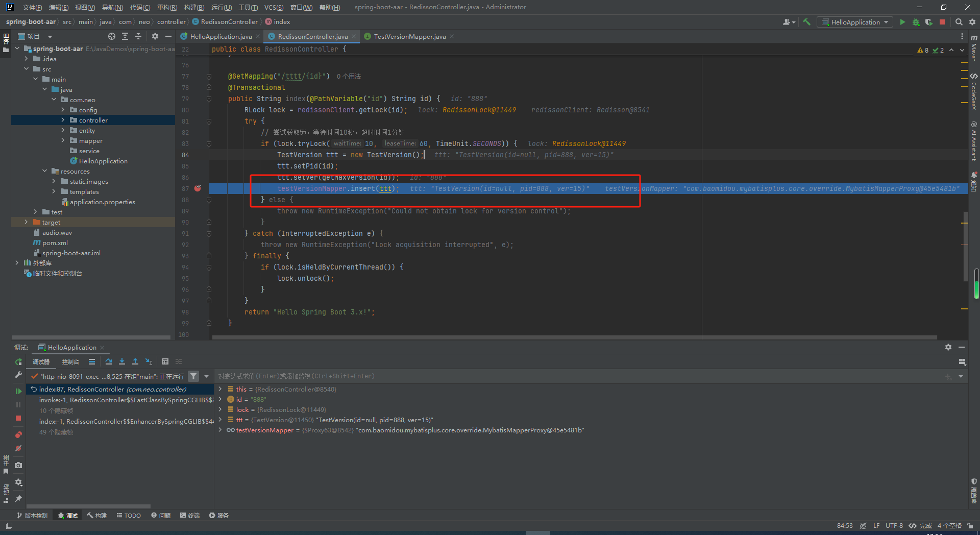Toggle the pin tab icon in debug sidebar
The height and width of the screenshot is (535, 980).
point(18,499)
